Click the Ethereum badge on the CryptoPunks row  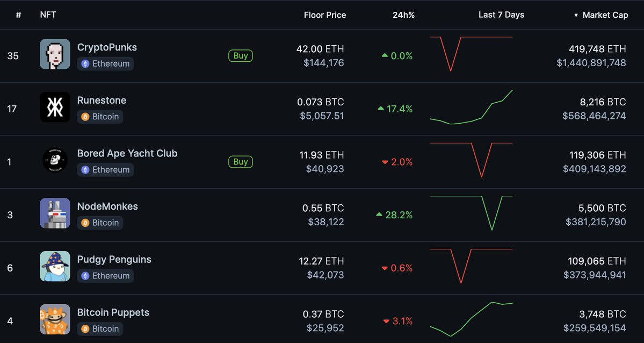coord(105,63)
